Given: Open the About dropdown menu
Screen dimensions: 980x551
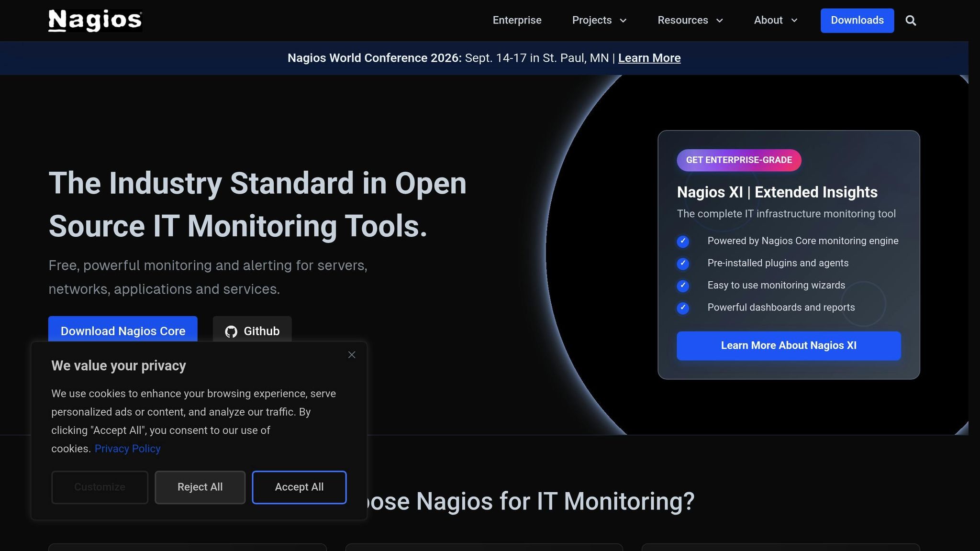Looking at the screenshot, I should pos(775,20).
